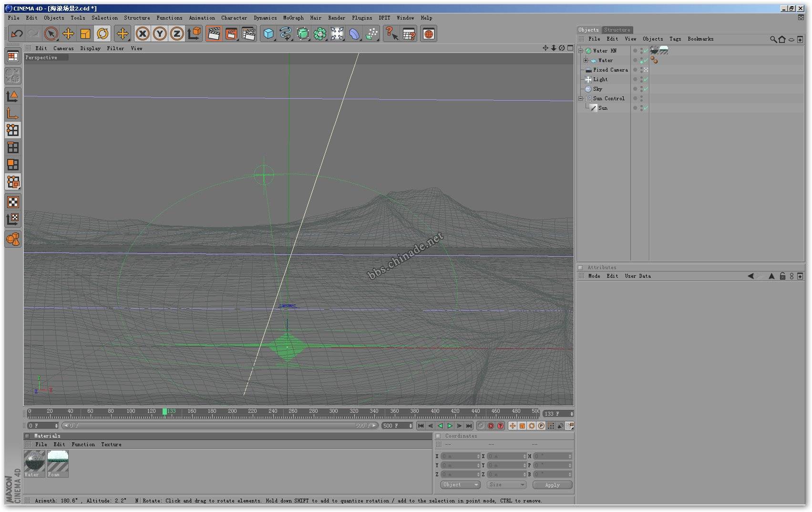Image resolution: width=812 pixels, height=512 pixels.
Task: Toggle the X-axis lock icon
Action: coord(142,34)
